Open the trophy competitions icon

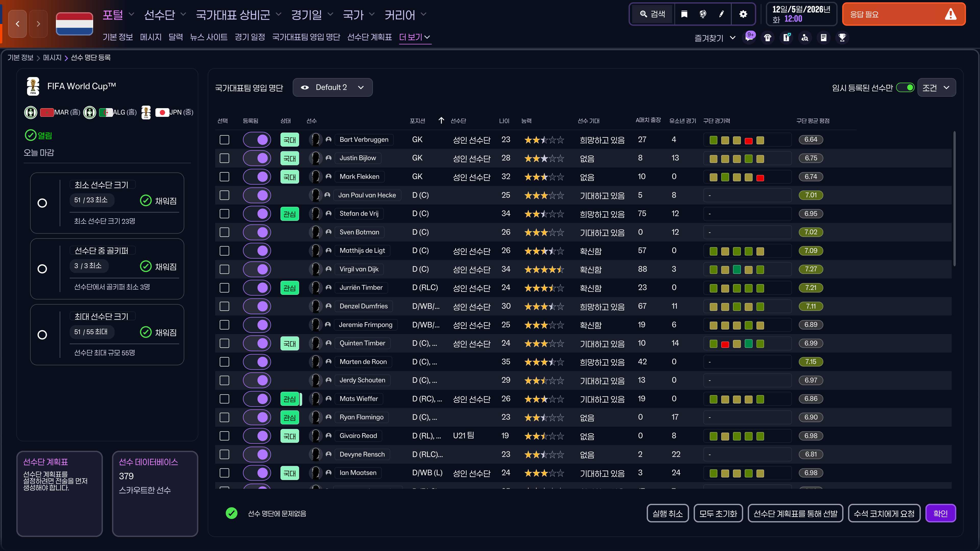coord(842,38)
